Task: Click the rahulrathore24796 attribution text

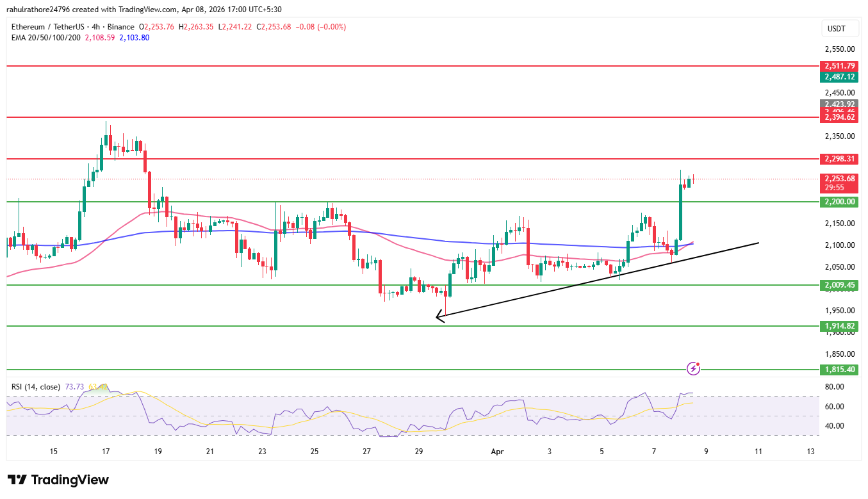Action: 40,9
